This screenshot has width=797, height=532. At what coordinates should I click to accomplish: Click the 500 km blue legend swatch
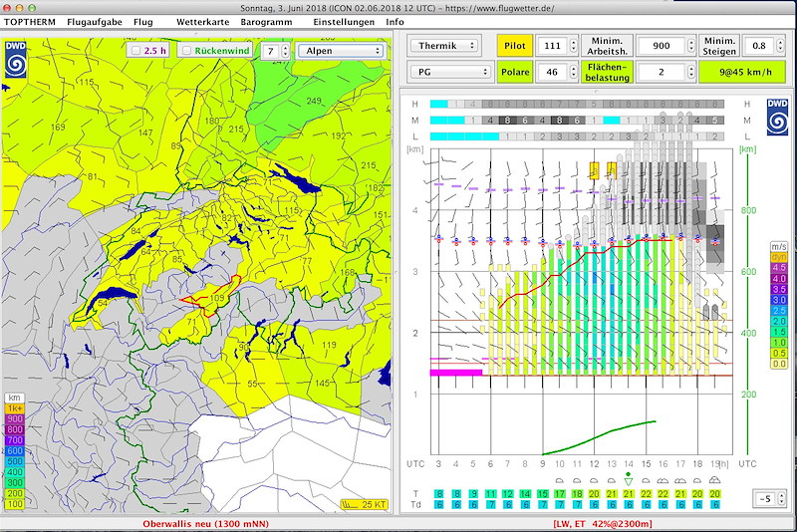click(15, 461)
